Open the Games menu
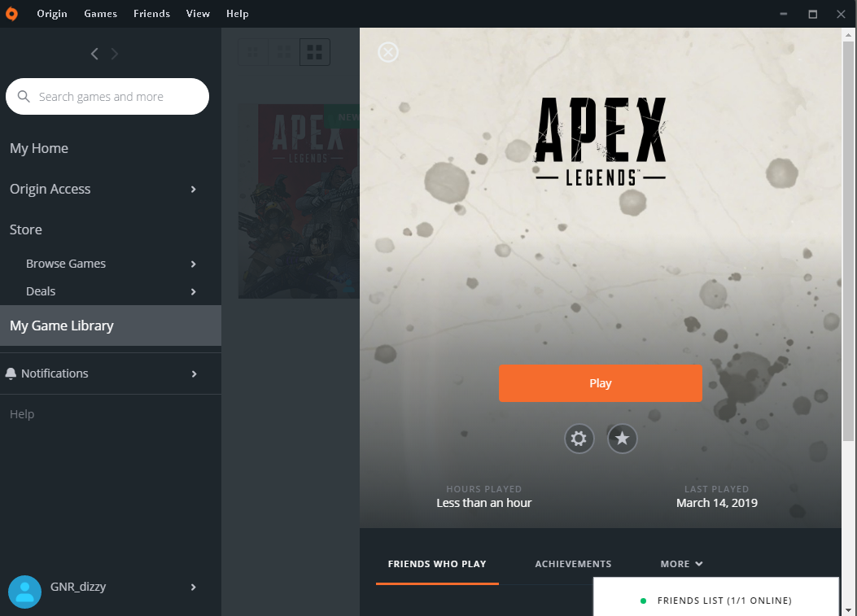This screenshot has width=857, height=616. pyautogui.click(x=101, y=14)
